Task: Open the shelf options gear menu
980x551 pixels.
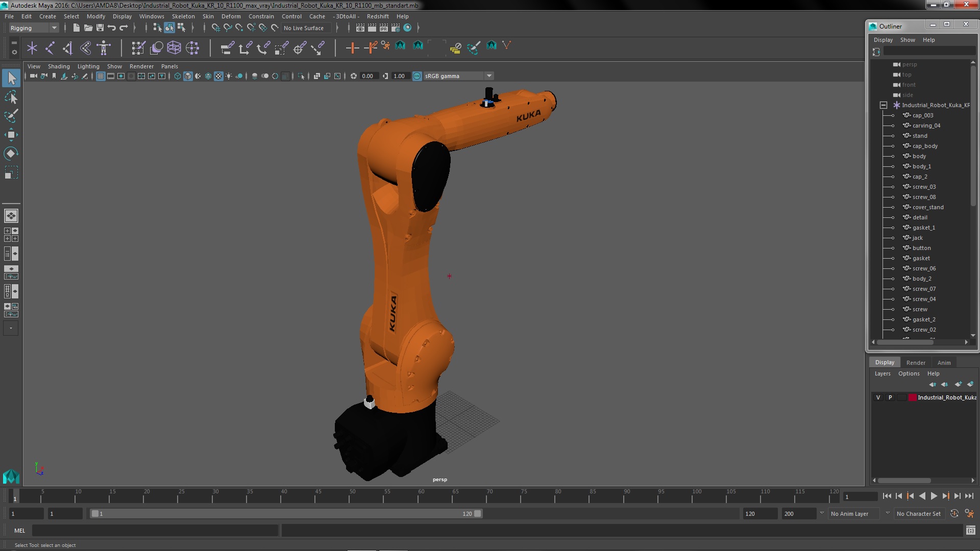Action: point(14,52)
